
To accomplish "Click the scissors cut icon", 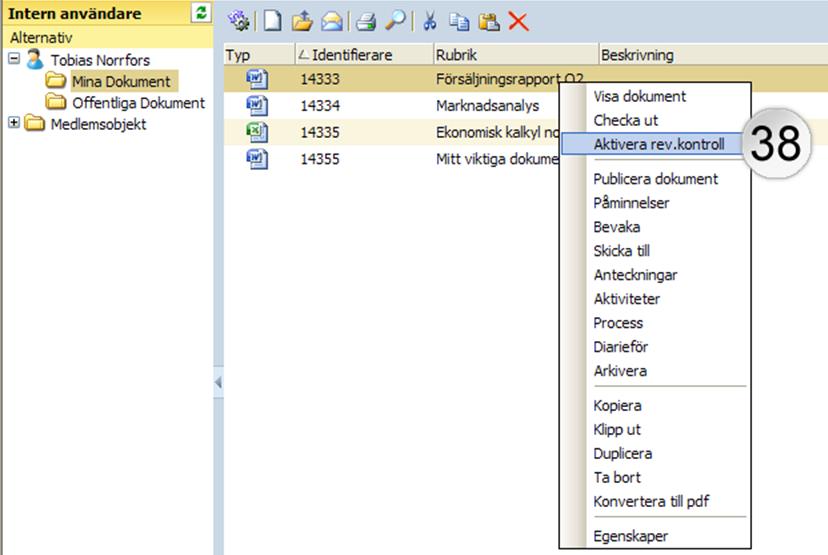I will (430, 21).
